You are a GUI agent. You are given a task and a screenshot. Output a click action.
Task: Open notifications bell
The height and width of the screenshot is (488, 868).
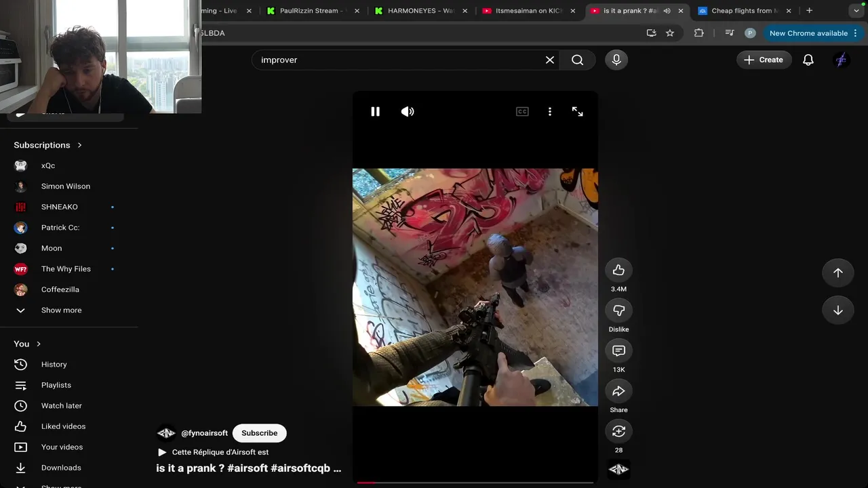[808, 60]
